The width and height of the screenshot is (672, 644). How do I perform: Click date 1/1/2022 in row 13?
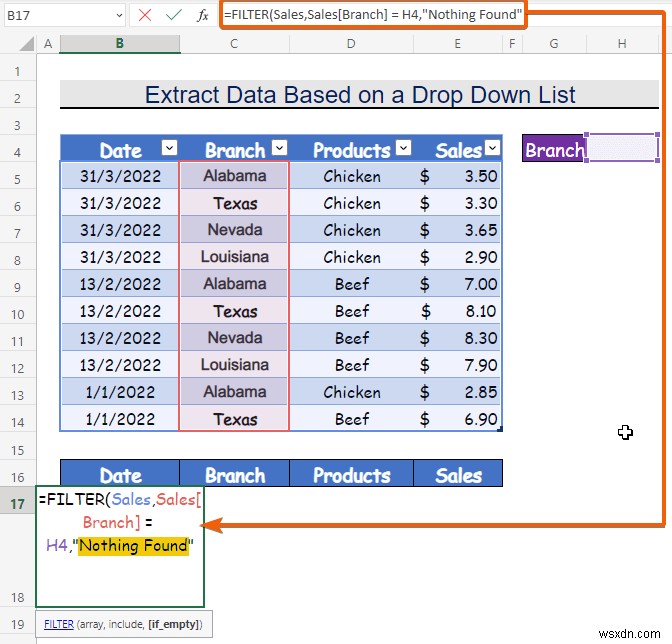pyautogui.click(x=120, y=392)
